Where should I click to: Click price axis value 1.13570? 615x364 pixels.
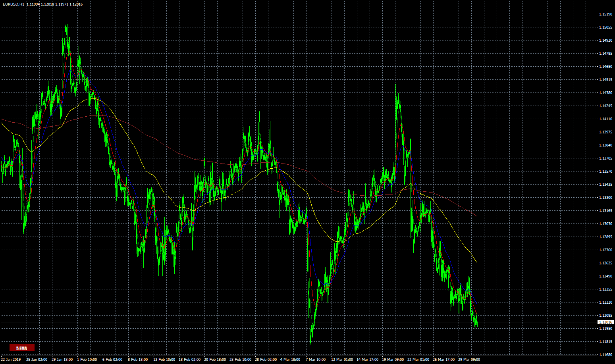pos(605,171)
